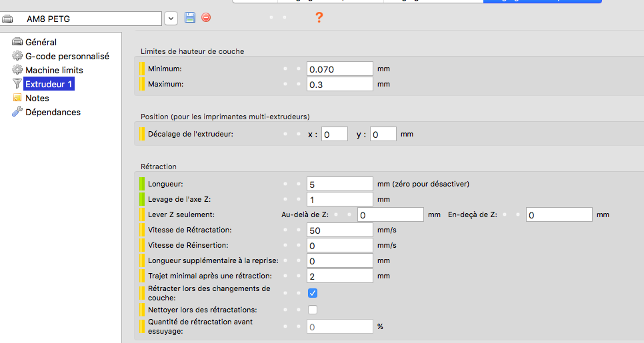Image resolution: width=644 pixels, height=343 pixels.
Task: Click the extruder offset x field
Action: (x=335, y=135)
